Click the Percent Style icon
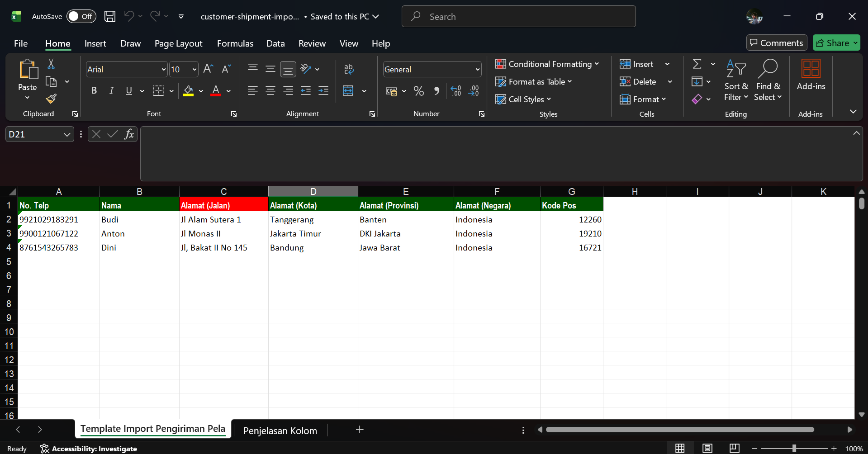The height and width of the screenshot is (454, 868). pos(419,91)
